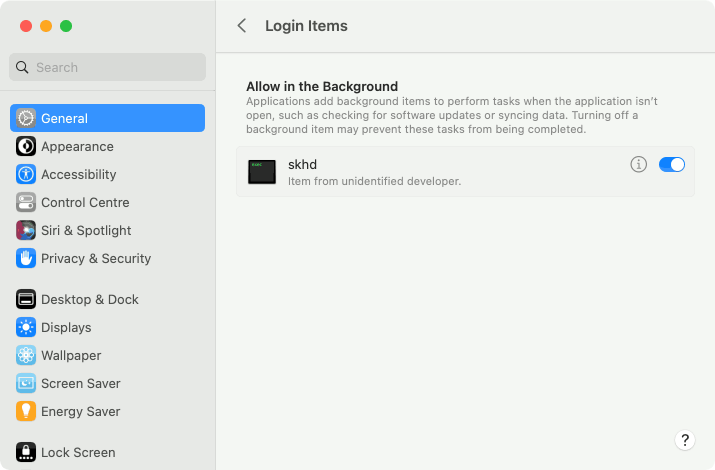This screenshot has width=715, height=470.
Task: Open Accessibility settings label
Action: click(78, 174)
